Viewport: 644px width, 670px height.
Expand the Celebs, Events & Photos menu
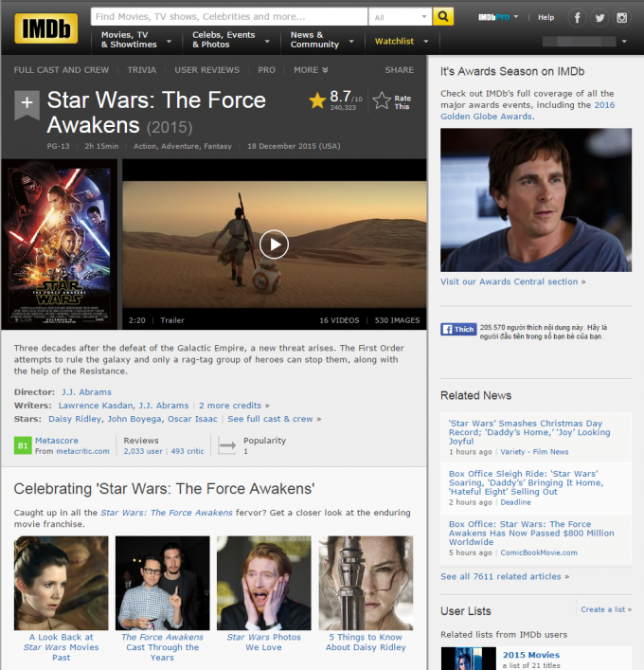(x=231, y=40)
